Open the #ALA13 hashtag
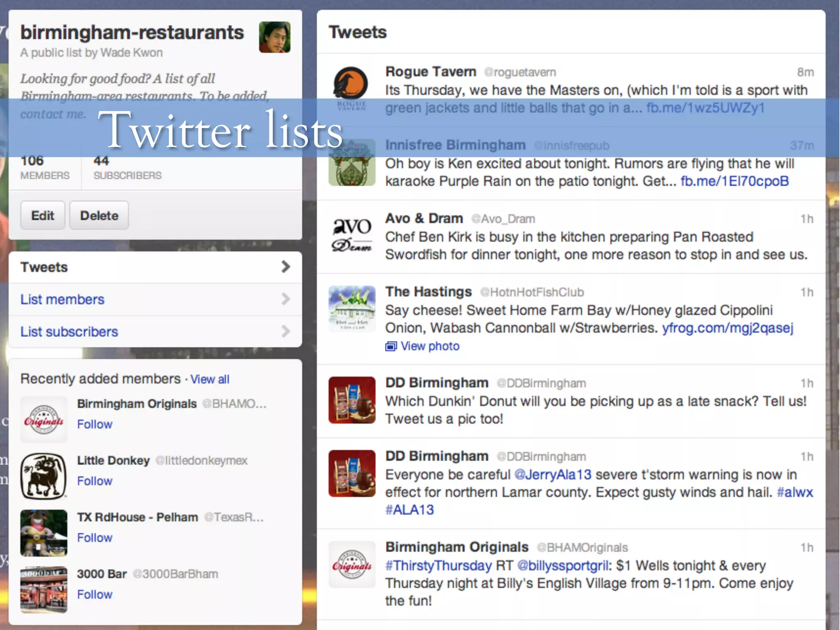The height and width of the screenshot is (630, 840). [409, 509]
